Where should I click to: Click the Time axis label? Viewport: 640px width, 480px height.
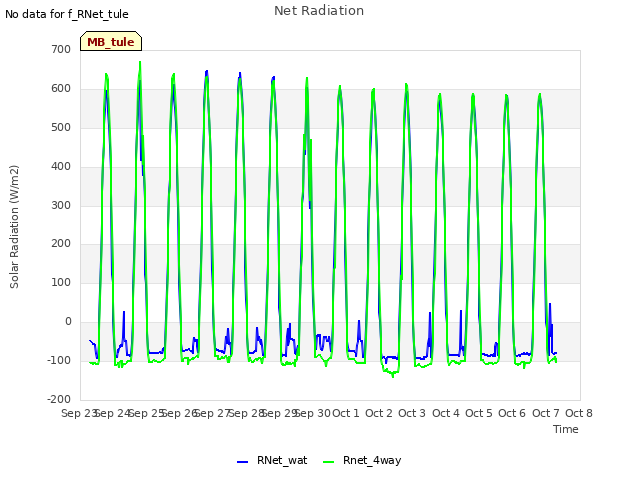(566, 429)
